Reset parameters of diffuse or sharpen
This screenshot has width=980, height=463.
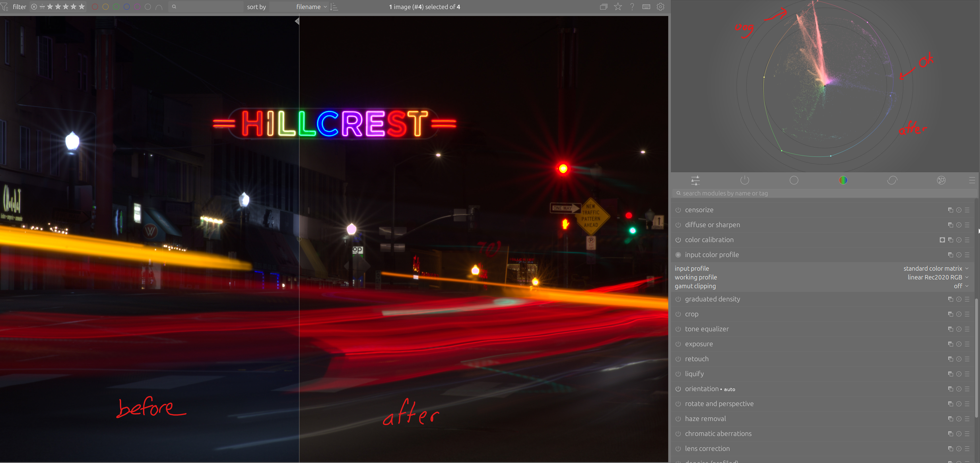coord(959,225)
